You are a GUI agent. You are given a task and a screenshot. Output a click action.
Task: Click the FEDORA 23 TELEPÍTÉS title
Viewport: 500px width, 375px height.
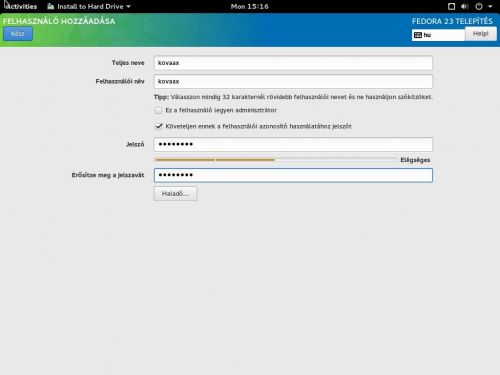[452, 21]
